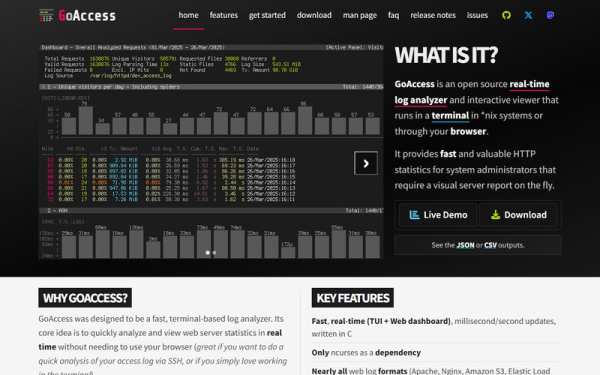Open the Mastodon icon link

pyautogui.click(x=550, y=15)
